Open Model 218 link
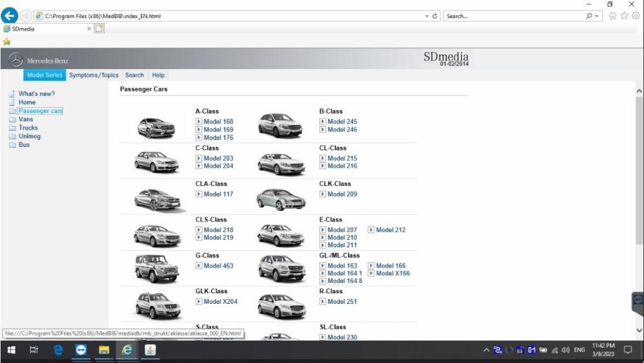The height and width of the screenshot is (363, 644). point(219,230)
